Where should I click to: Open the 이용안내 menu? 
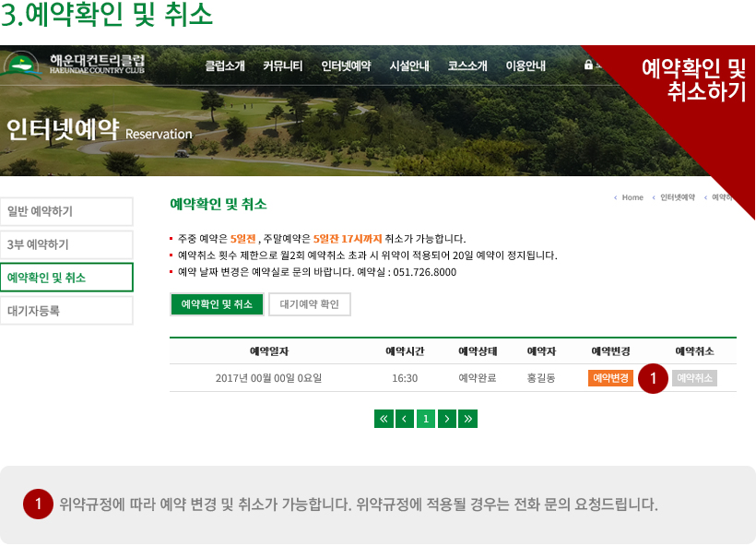(x=526, y=65)
